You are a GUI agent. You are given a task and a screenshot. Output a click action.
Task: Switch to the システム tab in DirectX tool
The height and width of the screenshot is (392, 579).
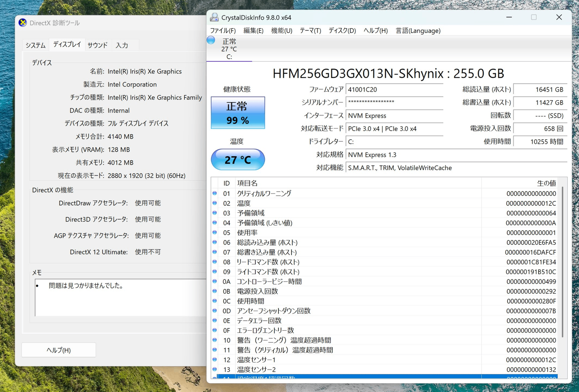[36, 45]
